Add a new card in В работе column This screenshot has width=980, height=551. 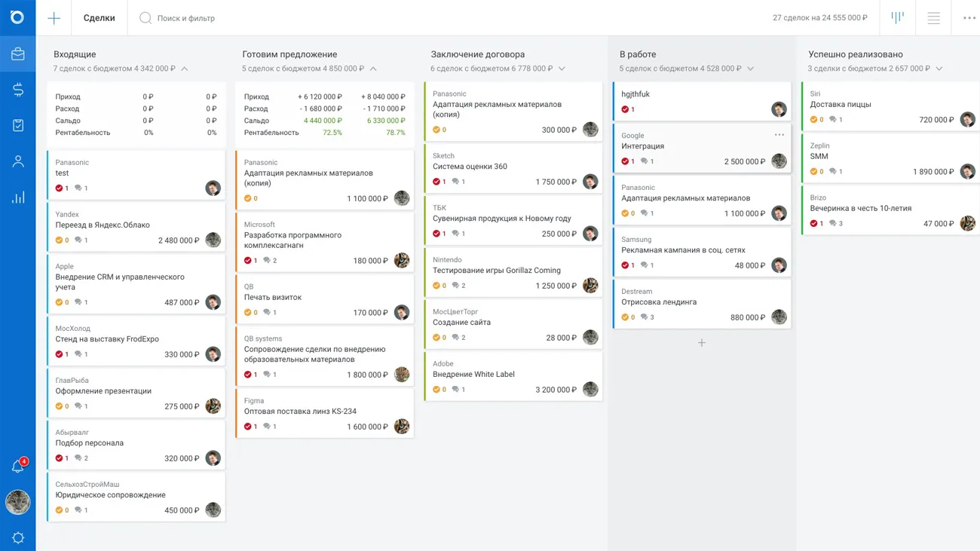click(x=701, y=343)
